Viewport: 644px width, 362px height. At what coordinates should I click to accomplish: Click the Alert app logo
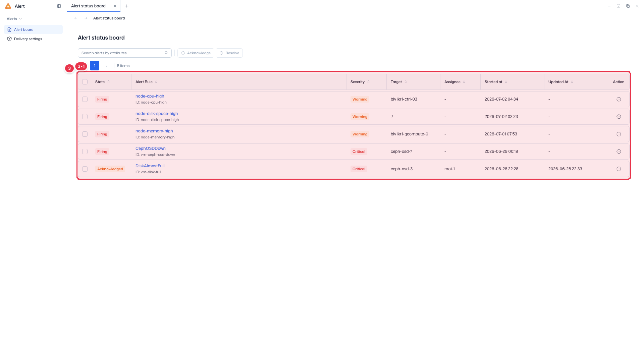pos(8,6)
